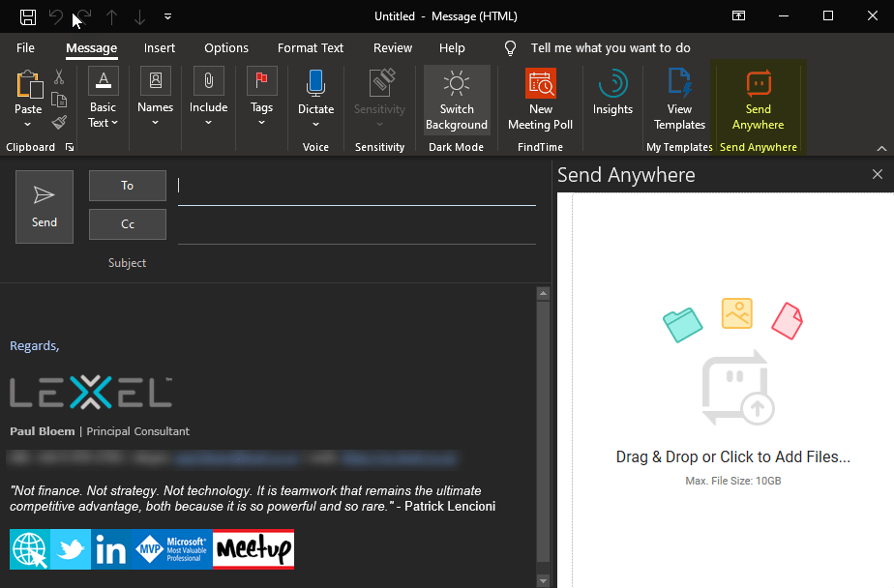Click the LinkedIn icon in the signature

click(x=110, y=549)
